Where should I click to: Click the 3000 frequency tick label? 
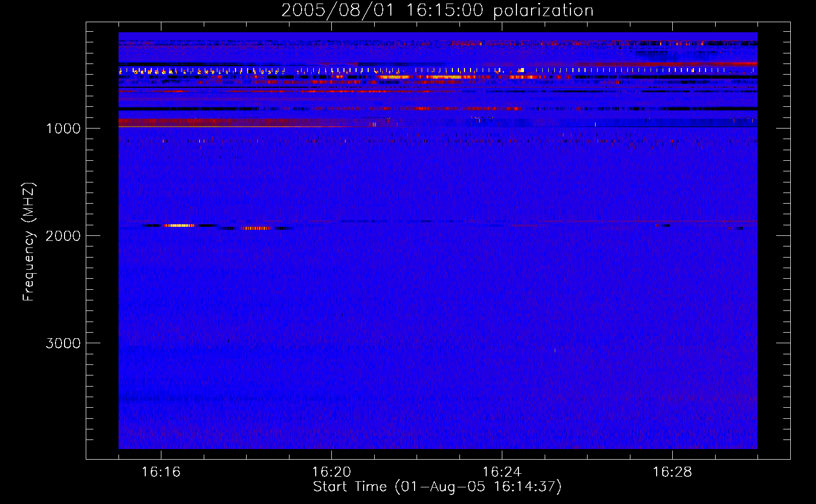(63, 343)
